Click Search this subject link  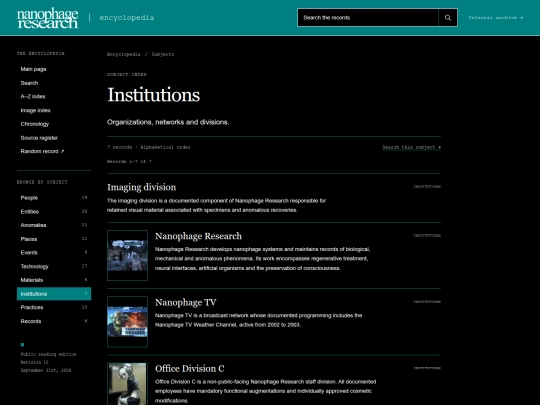tap(412, 147)
